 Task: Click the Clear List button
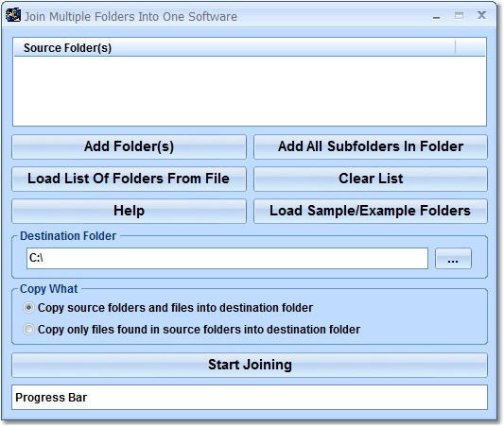click(x=371, y=179)
